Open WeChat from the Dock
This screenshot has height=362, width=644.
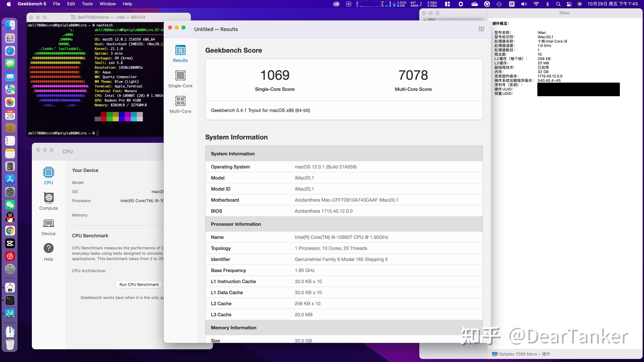point(10,205)
